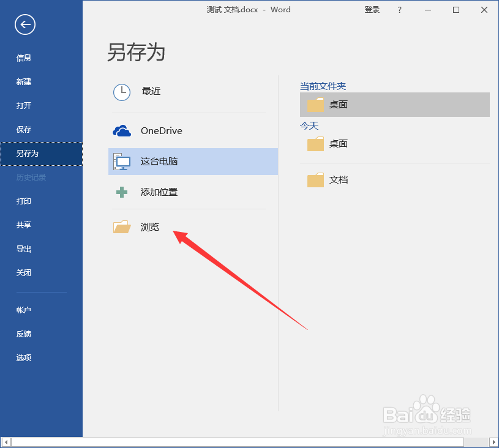
Task: Select 导出 in the sidebar
Action: coord(23,248)
